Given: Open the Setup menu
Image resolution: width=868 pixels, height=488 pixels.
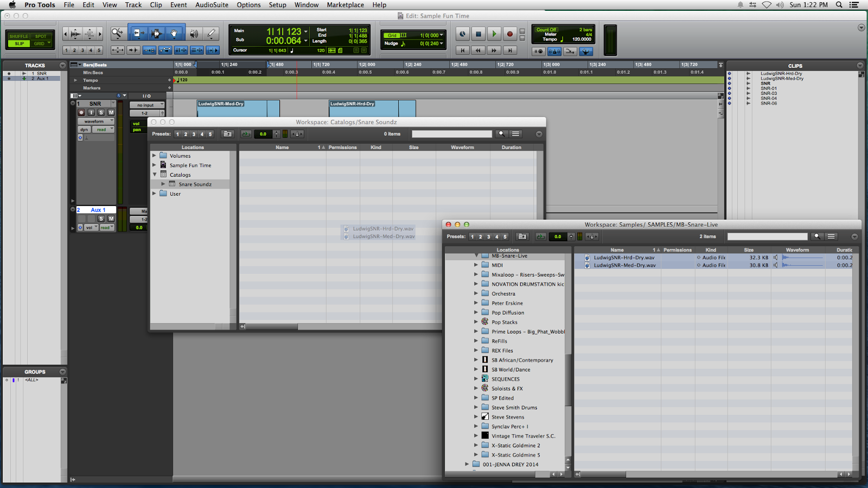Looking at the screenshot, I should [278, 5].
